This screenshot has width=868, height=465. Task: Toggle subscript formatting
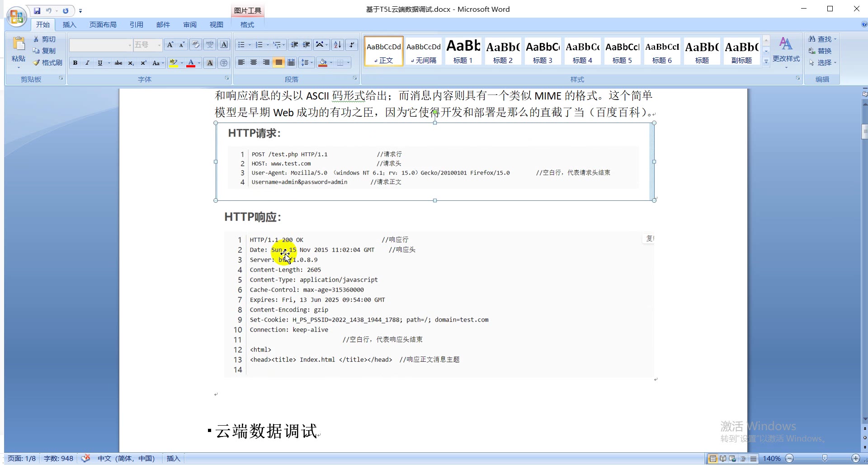tap(131, 63)
